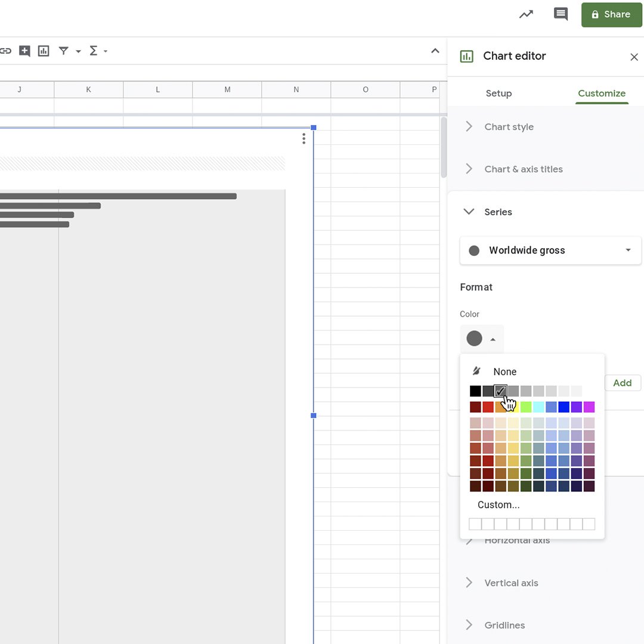Select column J header

pyautogui.click(x=27, y=89)
